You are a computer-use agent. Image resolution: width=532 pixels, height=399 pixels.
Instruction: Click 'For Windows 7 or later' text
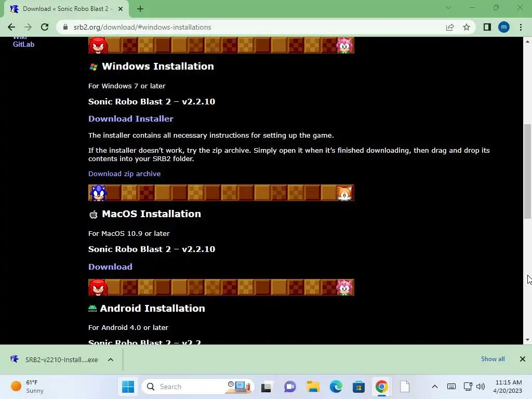[x=127, y=86]
